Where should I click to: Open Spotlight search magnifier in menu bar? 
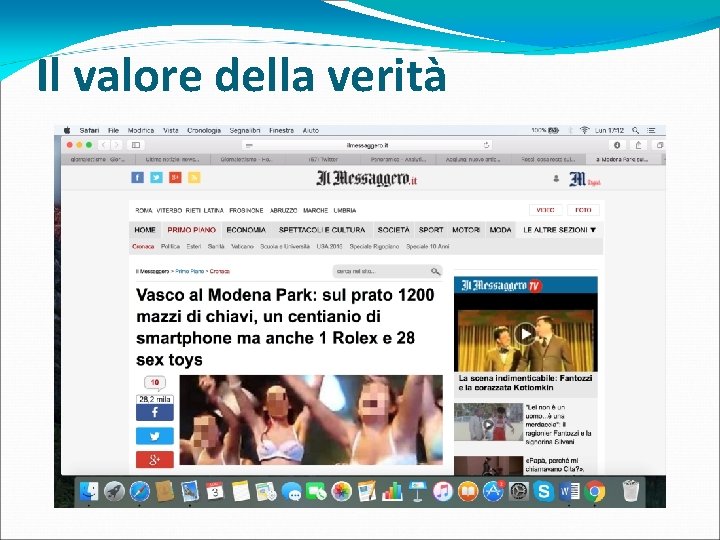click(636, 130)
